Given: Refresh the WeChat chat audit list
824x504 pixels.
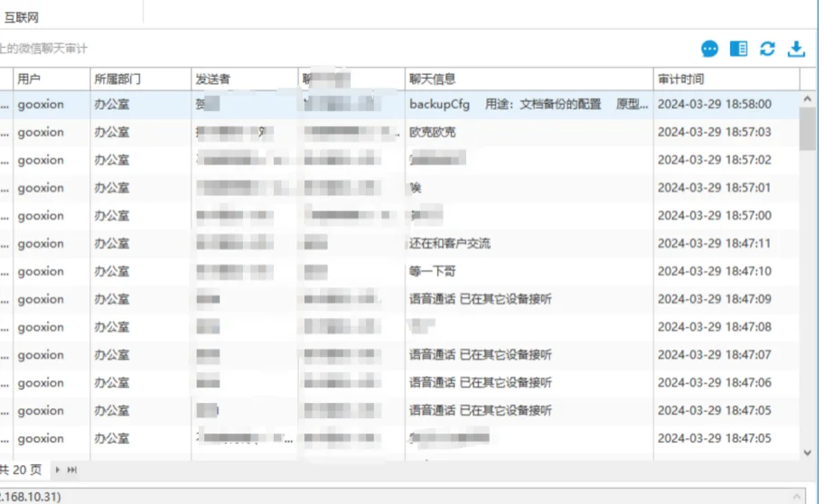Looking at the screenshot, I should (767, 49).
